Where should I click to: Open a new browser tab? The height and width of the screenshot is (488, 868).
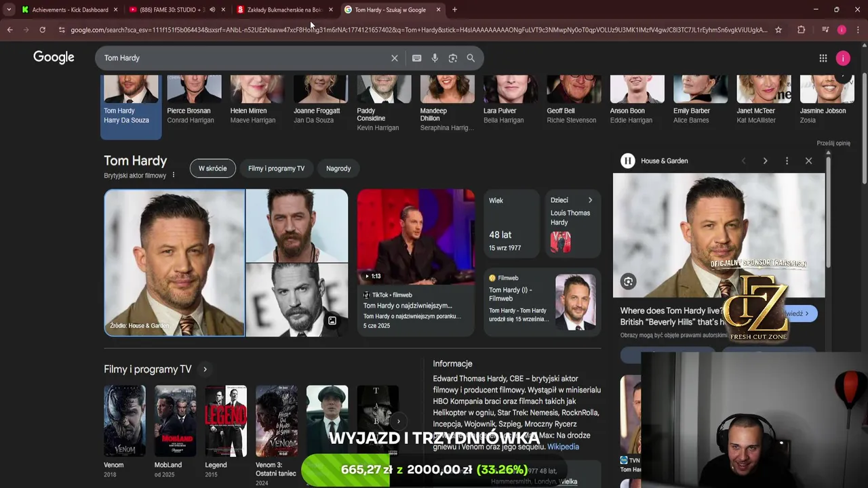point(454,9)
